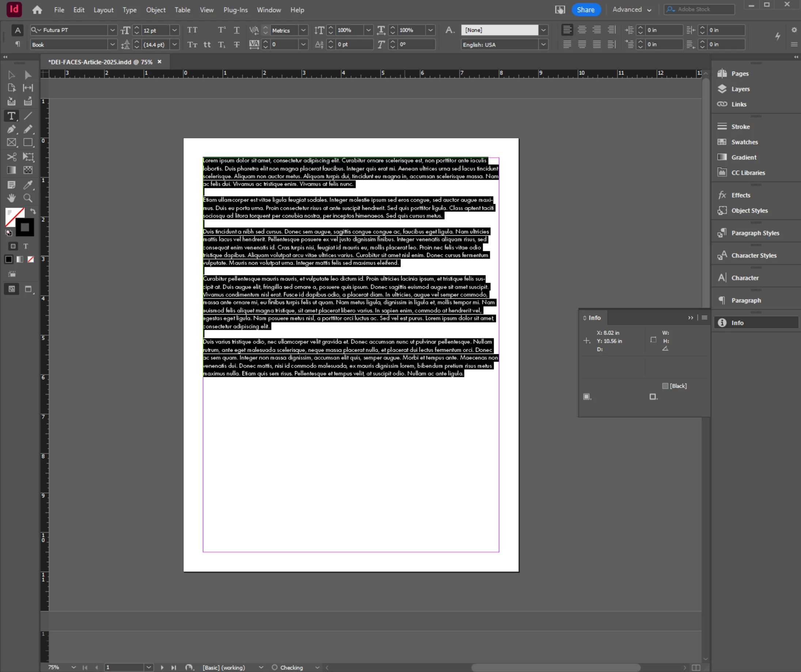801x672 pixels.
Task: Toggle Underline formatting button
Action: pos(236,30)
